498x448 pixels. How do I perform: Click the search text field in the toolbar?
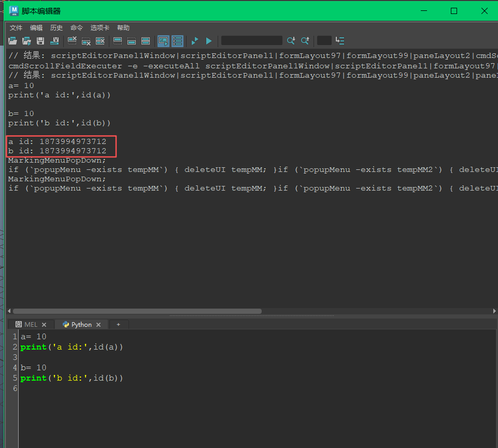coord(251,40)
